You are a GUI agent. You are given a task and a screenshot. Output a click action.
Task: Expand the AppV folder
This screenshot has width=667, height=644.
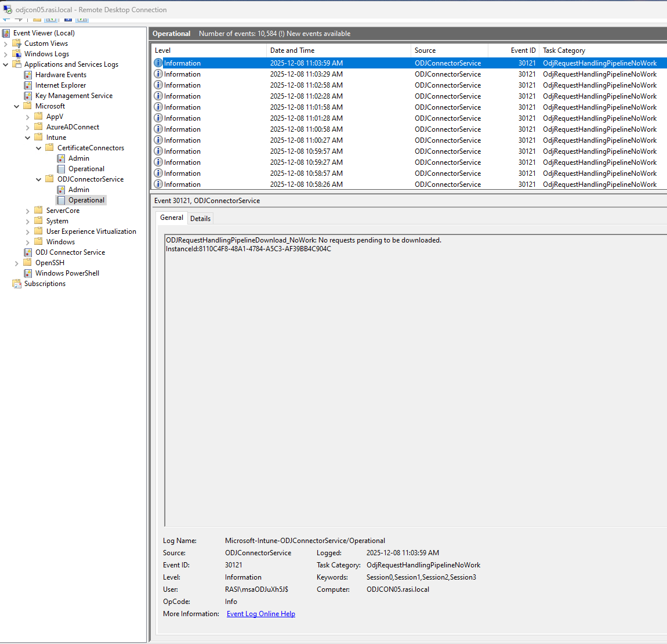[x=28, y=117]
